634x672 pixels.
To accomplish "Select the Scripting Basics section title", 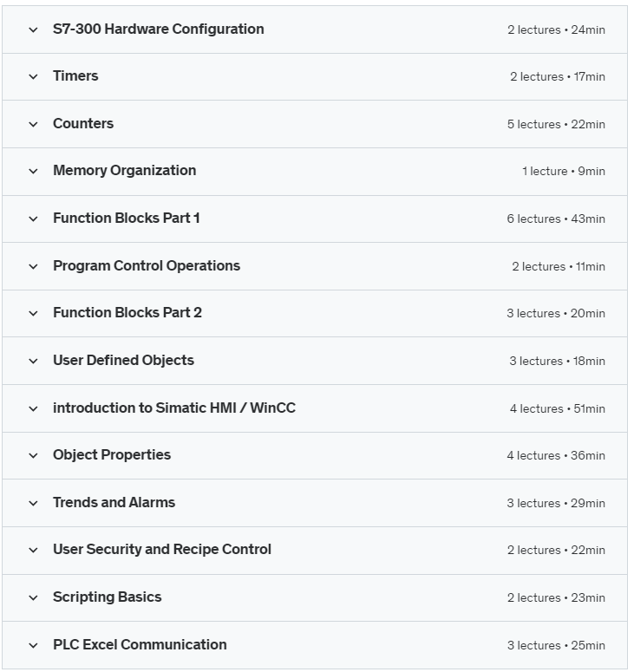I will (107, 597).
